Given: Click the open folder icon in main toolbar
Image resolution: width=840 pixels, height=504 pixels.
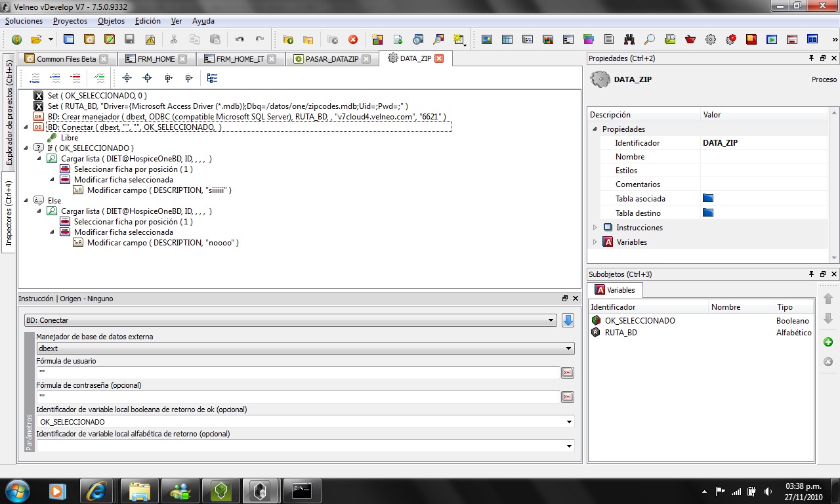Looking at the screenshot, I should tap(37, 39).
